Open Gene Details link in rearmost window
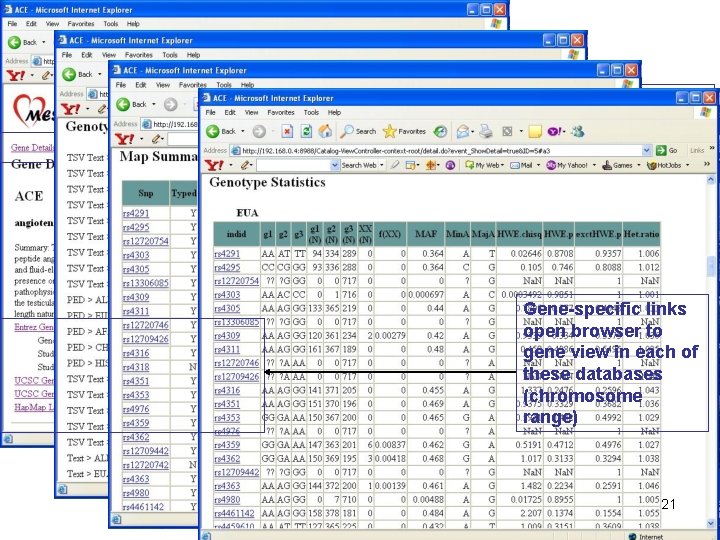 tap(32, 147)
